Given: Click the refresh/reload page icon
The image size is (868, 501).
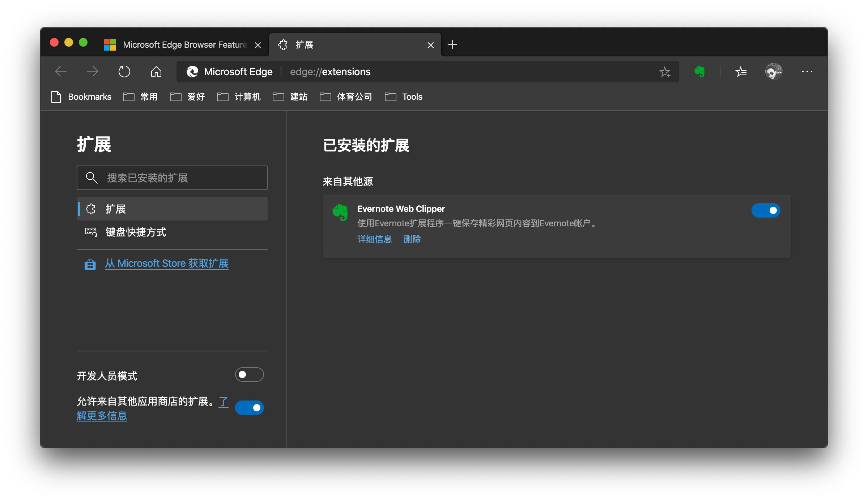Looking at the screenshot, I should click(124, 72).
